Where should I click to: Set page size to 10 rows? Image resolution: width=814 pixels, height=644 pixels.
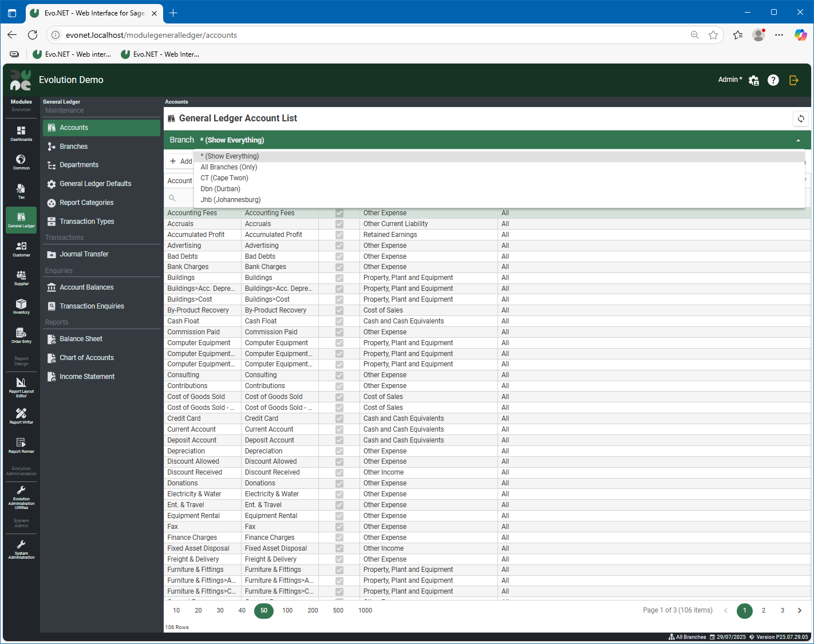point(176,611)
